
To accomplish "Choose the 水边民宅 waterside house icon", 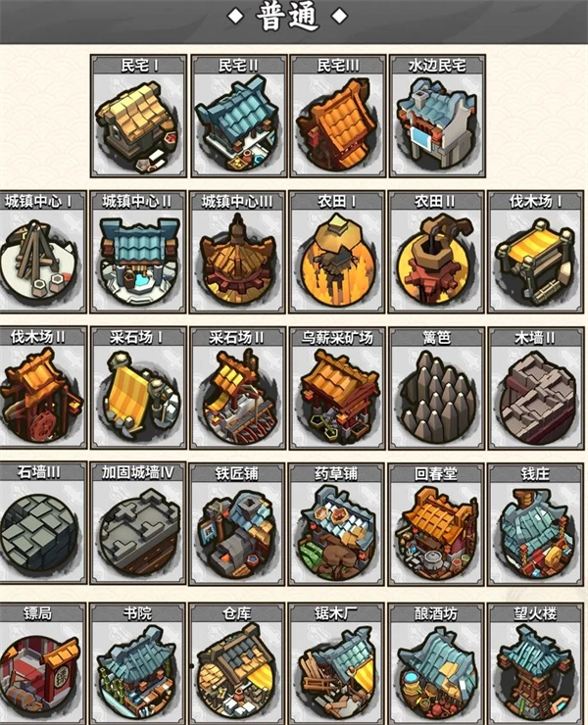I will [437, 125].
